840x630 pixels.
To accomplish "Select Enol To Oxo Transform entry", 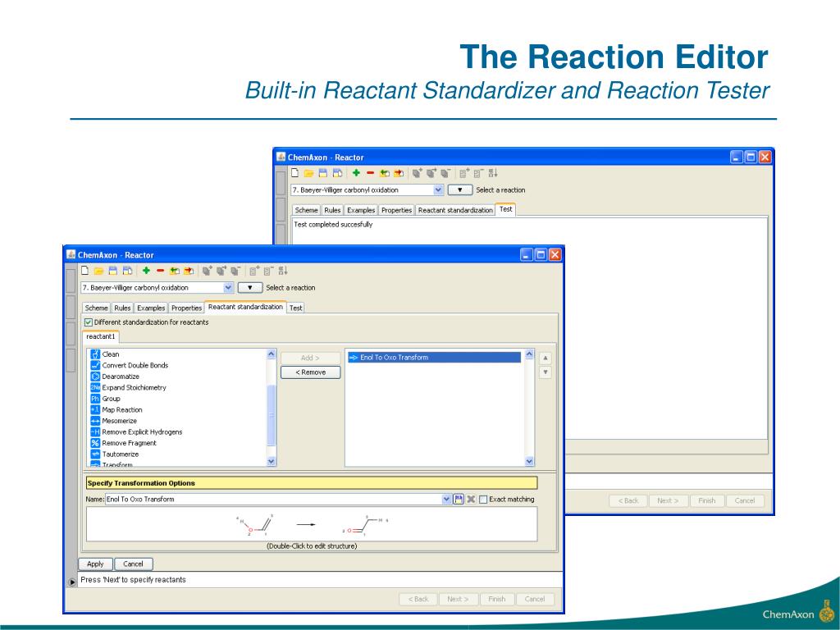I will (x=435, y=358).
